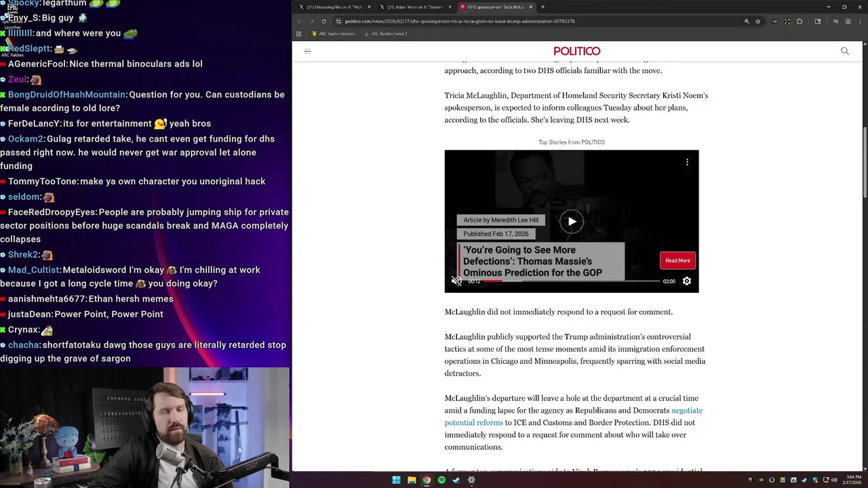Close the DHS spokesperson tab

point(530,7)
